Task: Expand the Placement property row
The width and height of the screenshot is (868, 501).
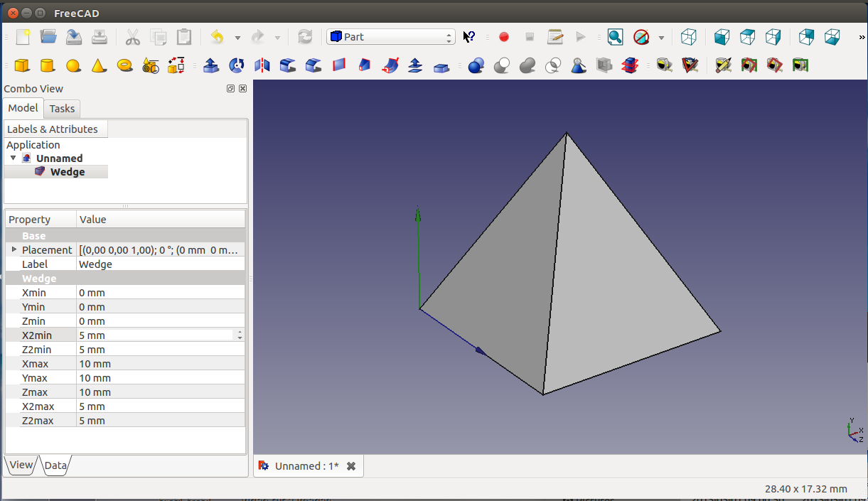Action: [14, 249]
